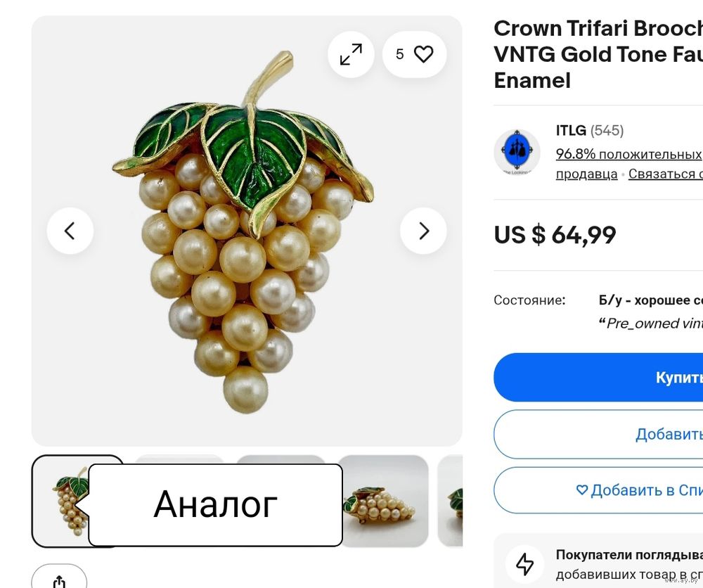
Task: Click the Crown Trifari Brooch listing title
Action: pos(598,55)
